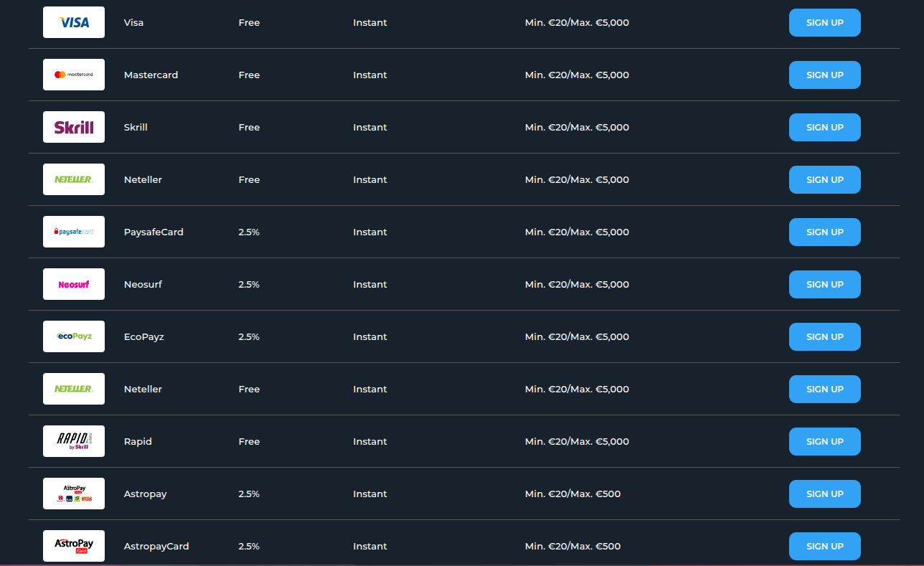924x566 pixels.
Task: Click the ecoPayz logo
Action: click(74, 336)
